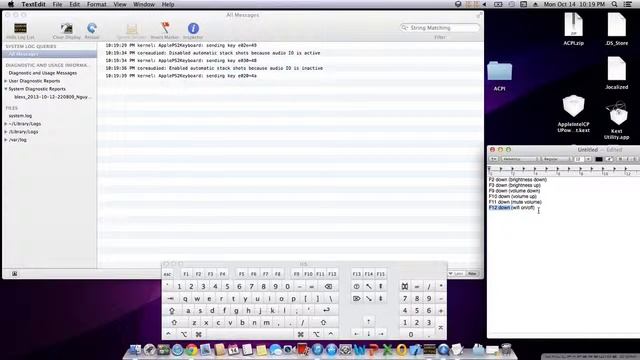
Task: Click the Now button in Console
Action: click(472, 273)
